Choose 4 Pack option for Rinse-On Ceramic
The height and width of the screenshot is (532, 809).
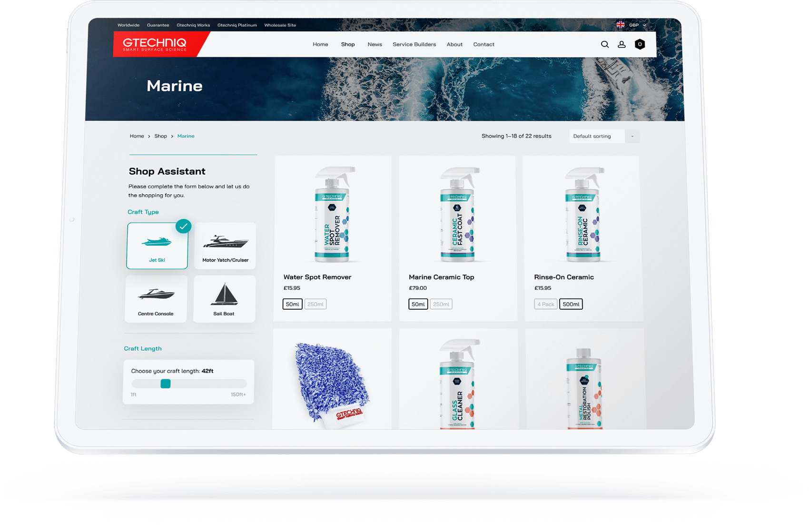tap(545, 304)
